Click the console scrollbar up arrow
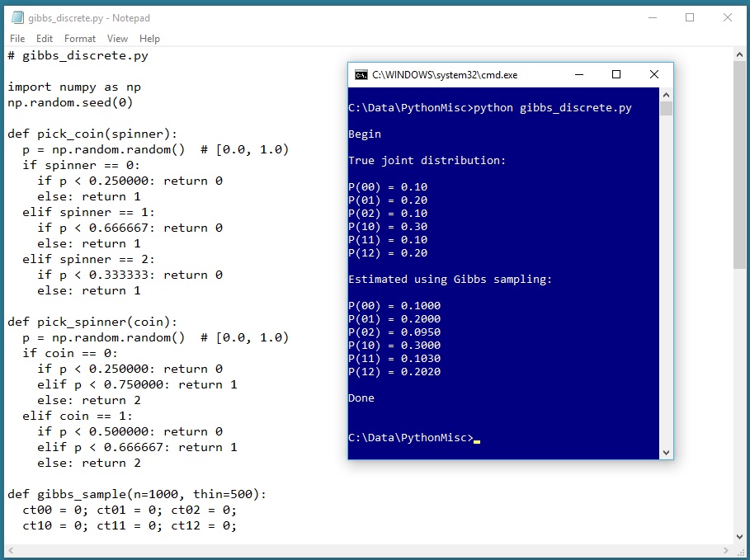The height and width of the screenshot is (560, 750). click(x=667, y=95)
